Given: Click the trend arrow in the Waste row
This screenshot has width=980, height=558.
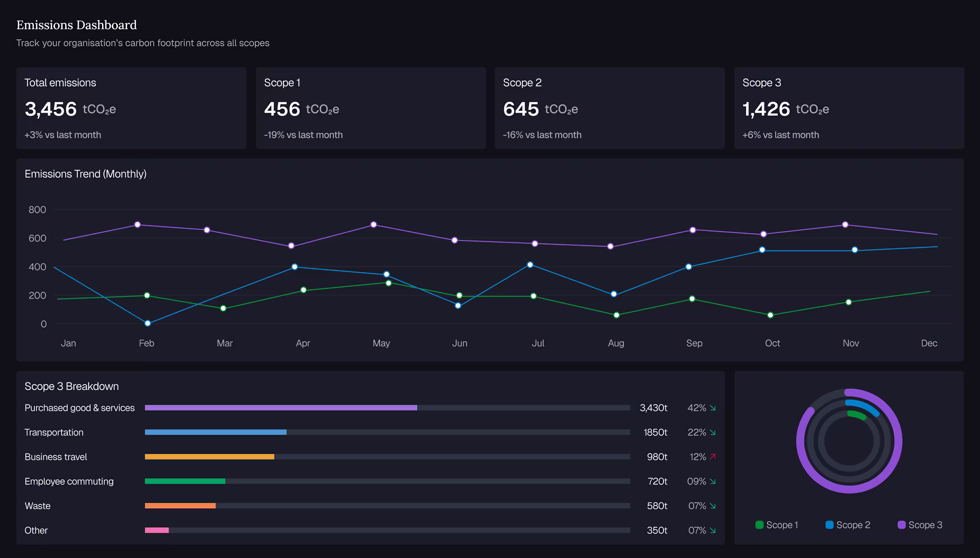Looking at the screenshot, I should [713, 506].
